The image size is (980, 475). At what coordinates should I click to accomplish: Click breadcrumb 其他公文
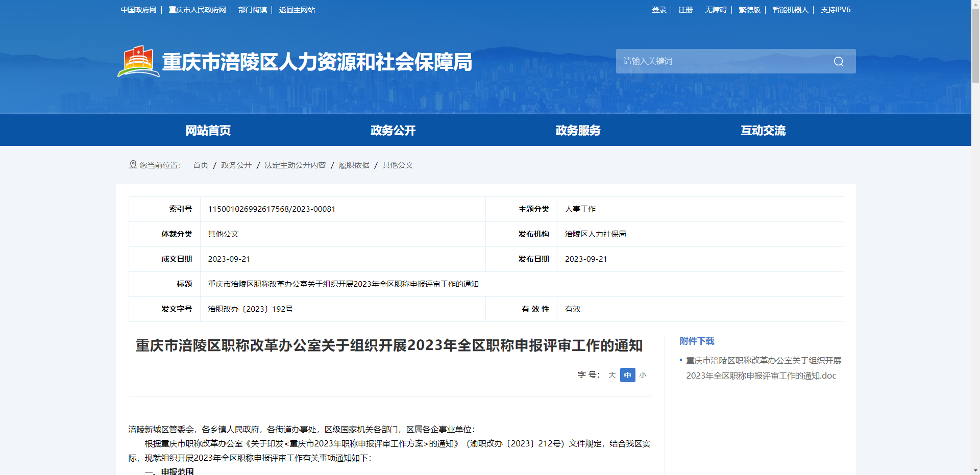(x=398, y=165)
